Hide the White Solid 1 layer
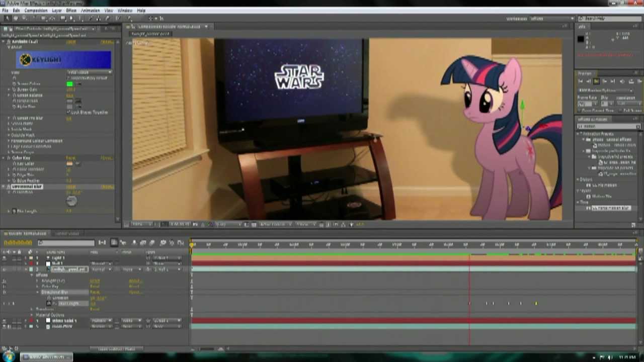Image resolution: width=644 pixels, height=362 pixels. point(5,321)
